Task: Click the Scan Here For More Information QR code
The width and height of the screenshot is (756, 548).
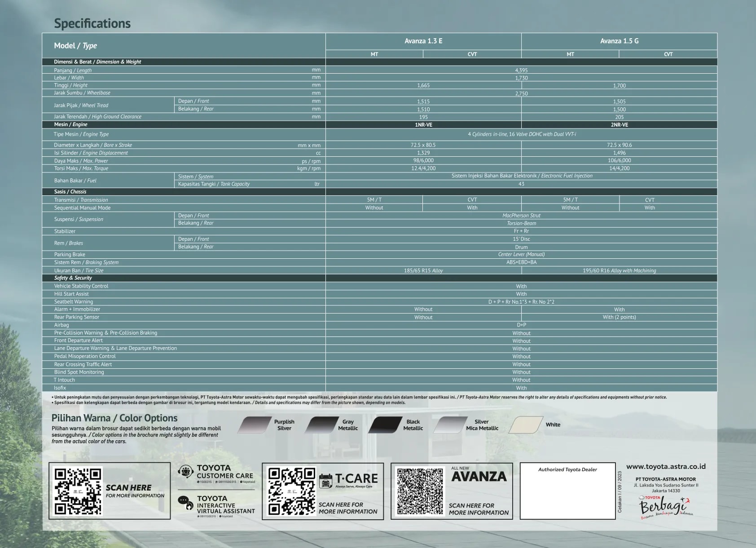Action: tap(78, 491)
